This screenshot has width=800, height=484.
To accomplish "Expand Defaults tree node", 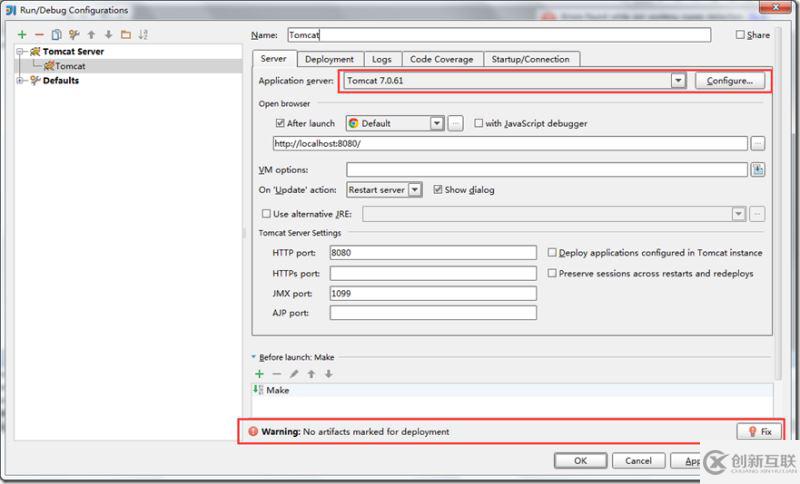I will tap(20, 80).
